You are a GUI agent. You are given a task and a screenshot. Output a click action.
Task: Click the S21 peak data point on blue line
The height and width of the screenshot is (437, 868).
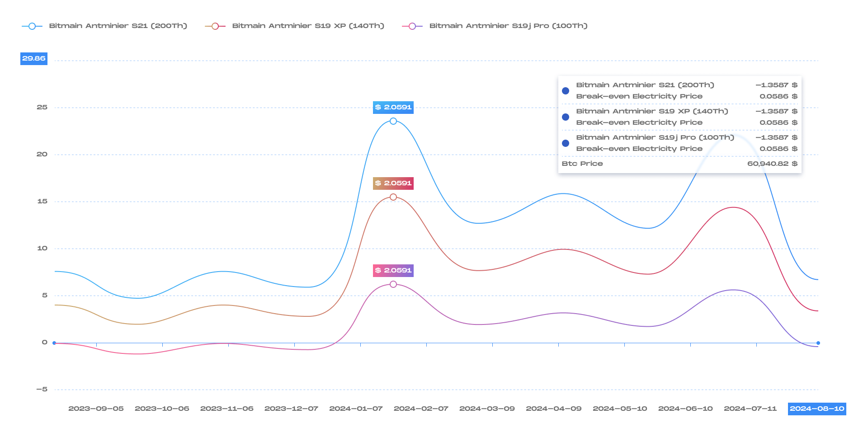(x=393, y=121)
